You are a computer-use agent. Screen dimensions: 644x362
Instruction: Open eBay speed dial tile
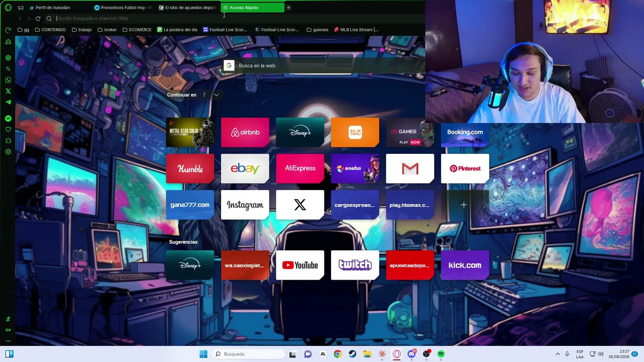click(x=245, y=168)
